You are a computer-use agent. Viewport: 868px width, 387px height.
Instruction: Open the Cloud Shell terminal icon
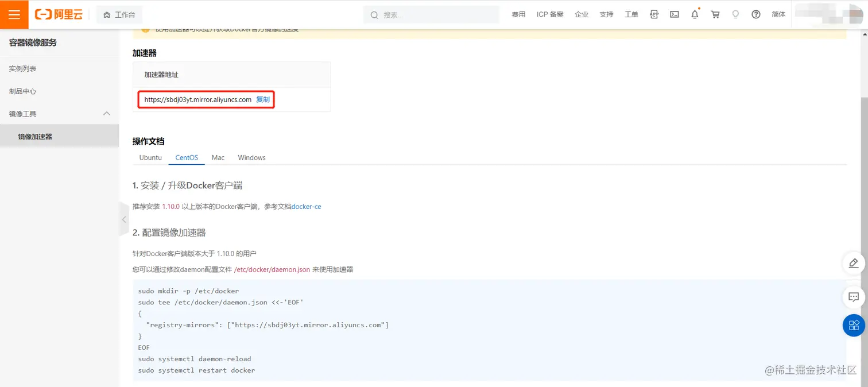coord(675,15)
